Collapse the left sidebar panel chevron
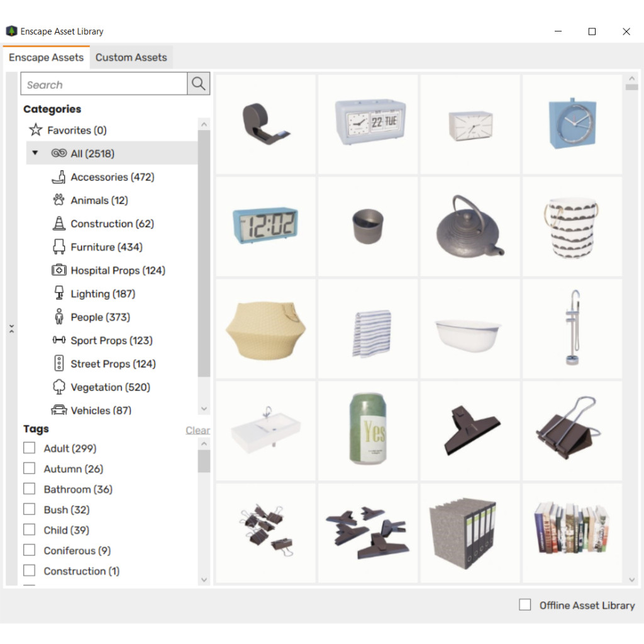The height and width of the screenshot is (644, 644). coord(11,328)
